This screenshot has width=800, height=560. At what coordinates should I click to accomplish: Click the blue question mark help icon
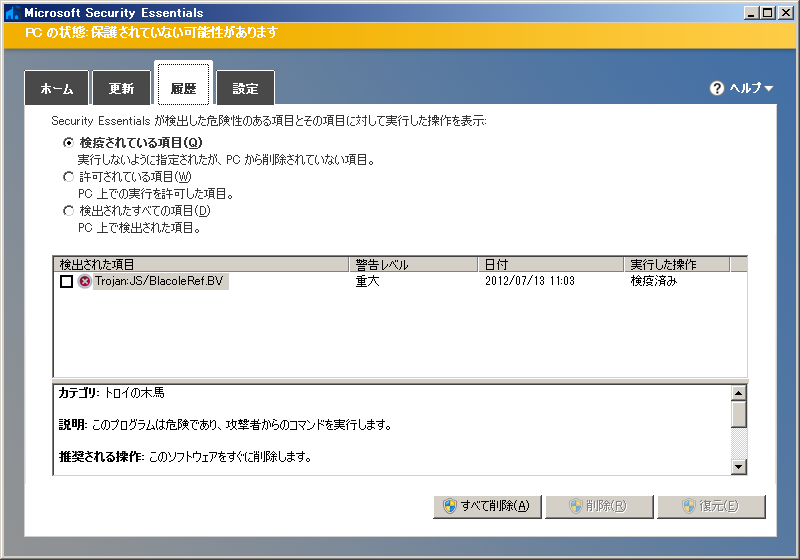pyautogui.click(x=716, y=88)
